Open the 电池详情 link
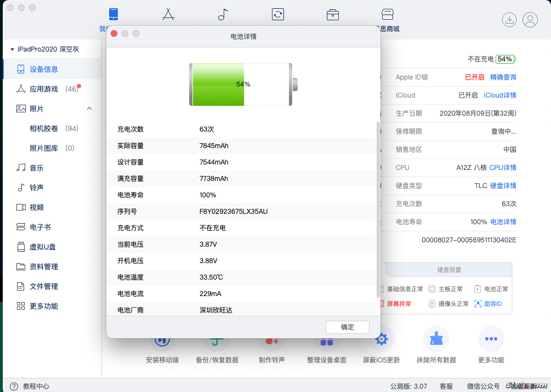Viewport: 551px width, 392px height. pos(503,222)
